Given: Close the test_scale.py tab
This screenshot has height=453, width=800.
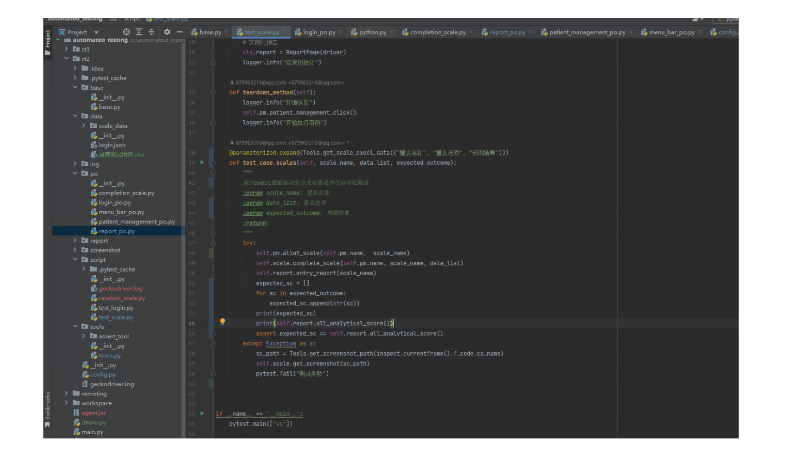Looking at the screenshot, I should [x=285, y=32].
